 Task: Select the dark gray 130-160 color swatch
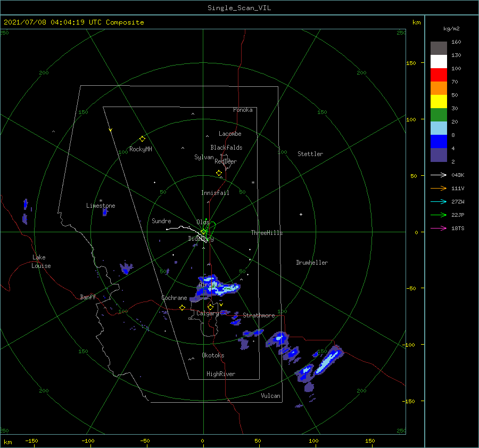(x=439, y=48)
